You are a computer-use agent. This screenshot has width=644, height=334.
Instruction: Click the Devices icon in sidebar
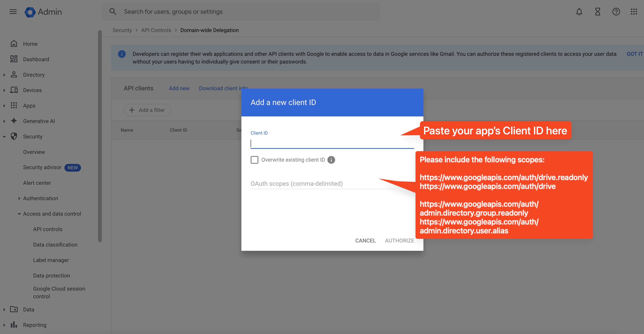pos(14,90)
